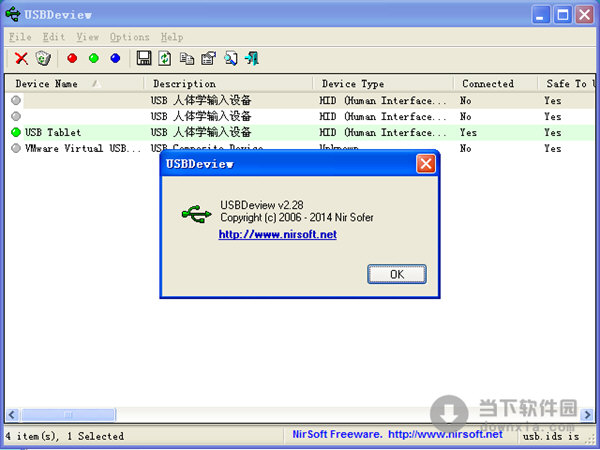Maximize the USBDeview main window

(x=562, y=15)
